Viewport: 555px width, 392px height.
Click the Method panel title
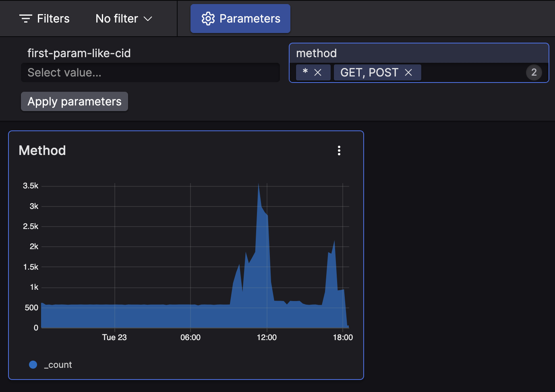(42, 151)
